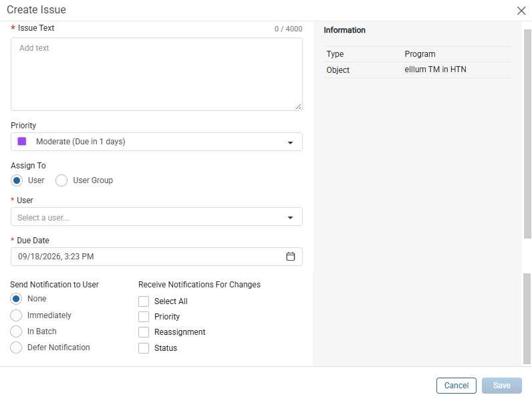Screen dimensions: 532x403
Task: Check the Reassignment notification checkbox
Action: click(x=144, y=332)
